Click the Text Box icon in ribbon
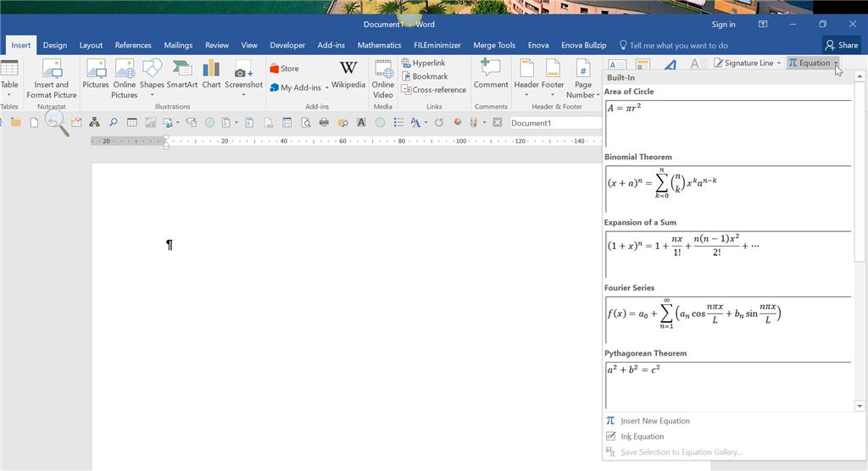The width and height of the screenshot is (868, 471). [x=617, y=64]
